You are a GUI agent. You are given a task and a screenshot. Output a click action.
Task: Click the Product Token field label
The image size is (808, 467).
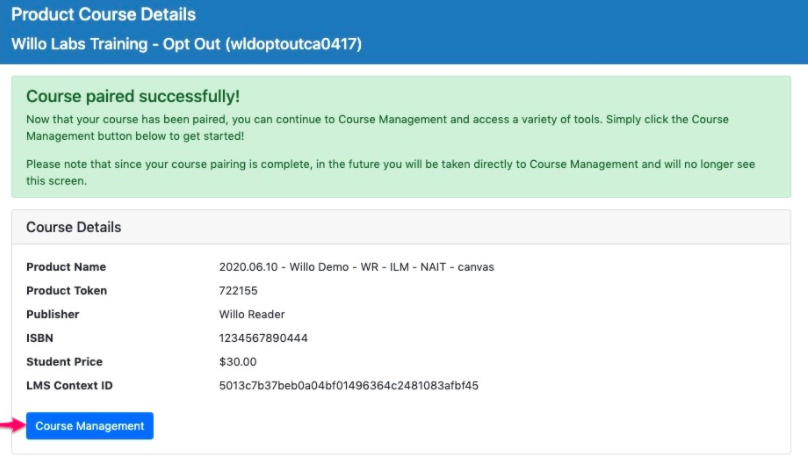(66, 291)
